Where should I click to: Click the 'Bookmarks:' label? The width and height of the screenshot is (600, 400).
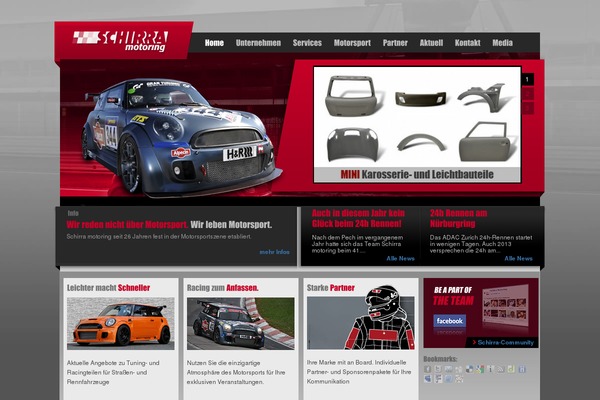tap(440, 359)
